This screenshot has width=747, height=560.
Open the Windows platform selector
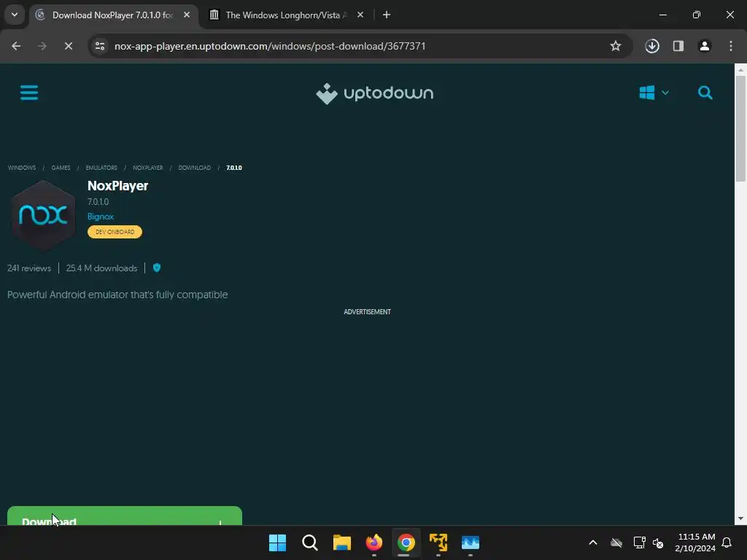coord(654,93)
